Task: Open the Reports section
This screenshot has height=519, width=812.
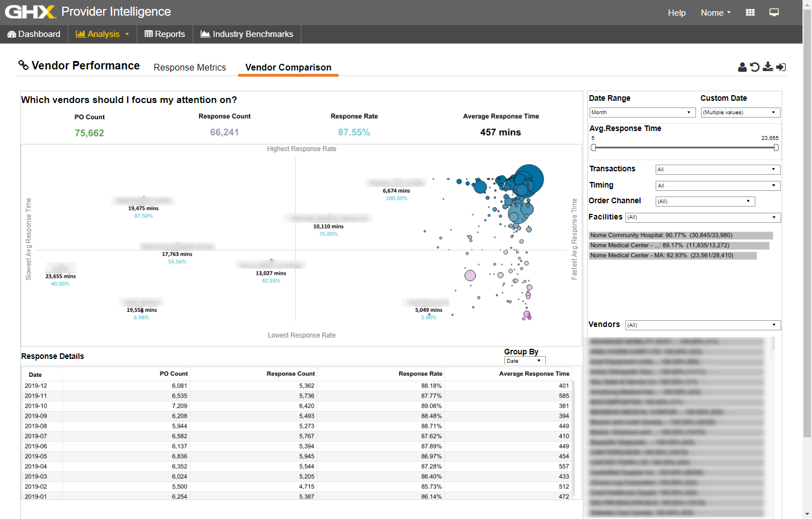Action: click(x=165, y=34)
